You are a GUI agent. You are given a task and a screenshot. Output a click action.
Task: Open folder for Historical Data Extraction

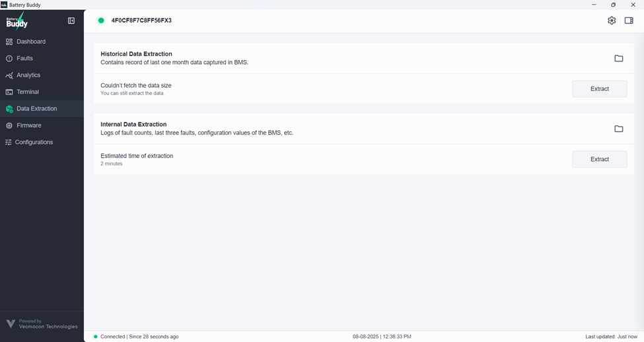618,59
